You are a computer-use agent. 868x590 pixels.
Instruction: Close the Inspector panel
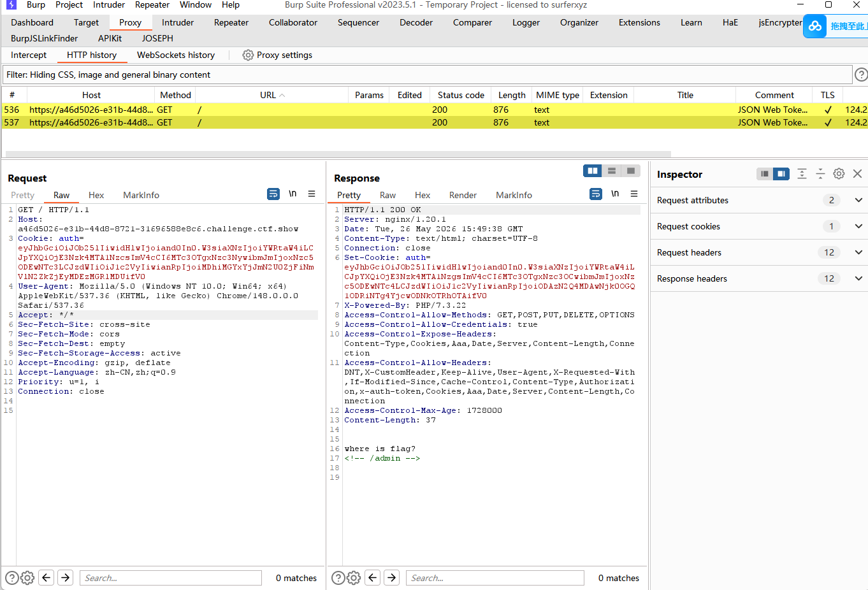coord(857,173)
